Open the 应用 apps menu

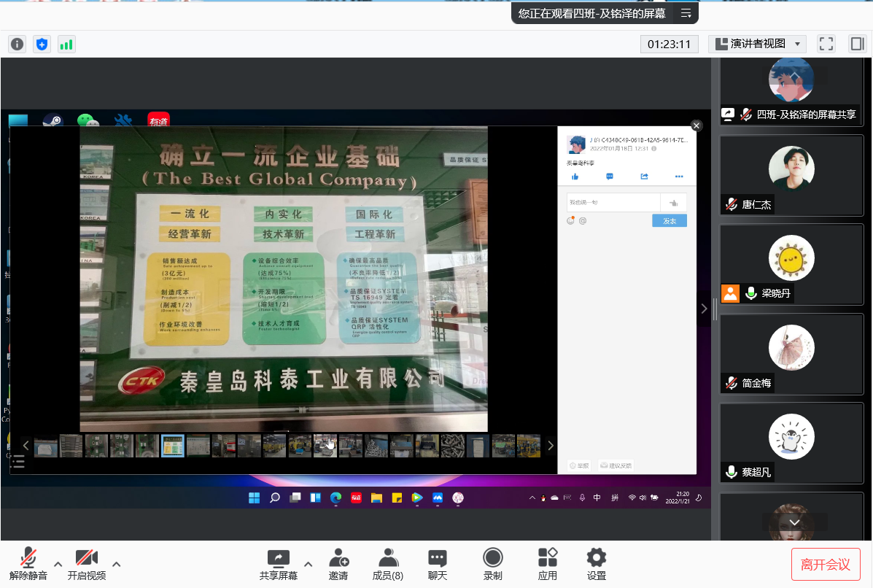[x=548, y=563]
